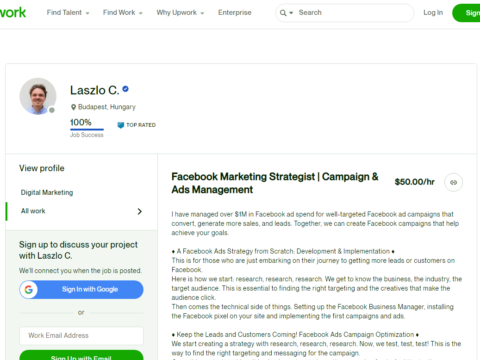This screenshot has width=480, height=360.
Task: Open the Why Upwork dropdown
Action: click(180, 13)
